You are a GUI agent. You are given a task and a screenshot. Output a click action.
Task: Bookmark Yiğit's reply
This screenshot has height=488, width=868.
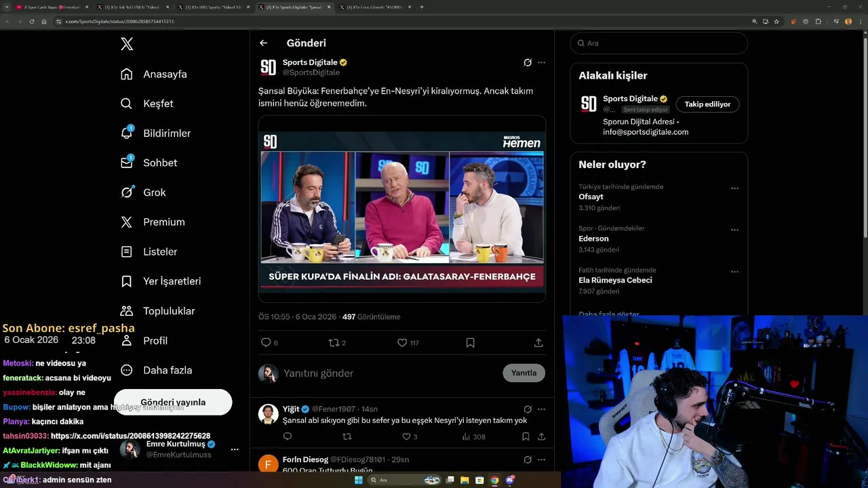point(526,437)
